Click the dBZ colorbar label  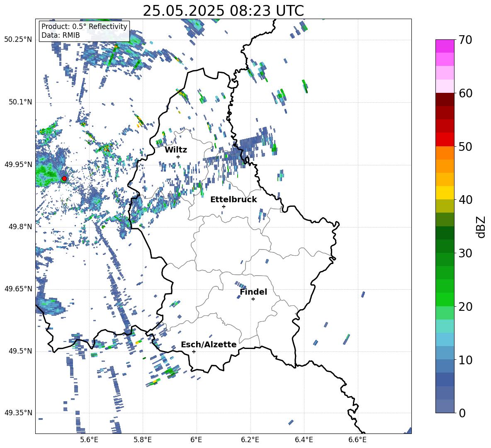[481, 227]
